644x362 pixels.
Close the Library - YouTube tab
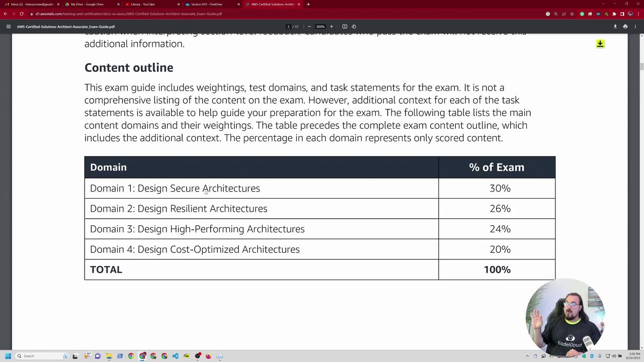(178, 4)
